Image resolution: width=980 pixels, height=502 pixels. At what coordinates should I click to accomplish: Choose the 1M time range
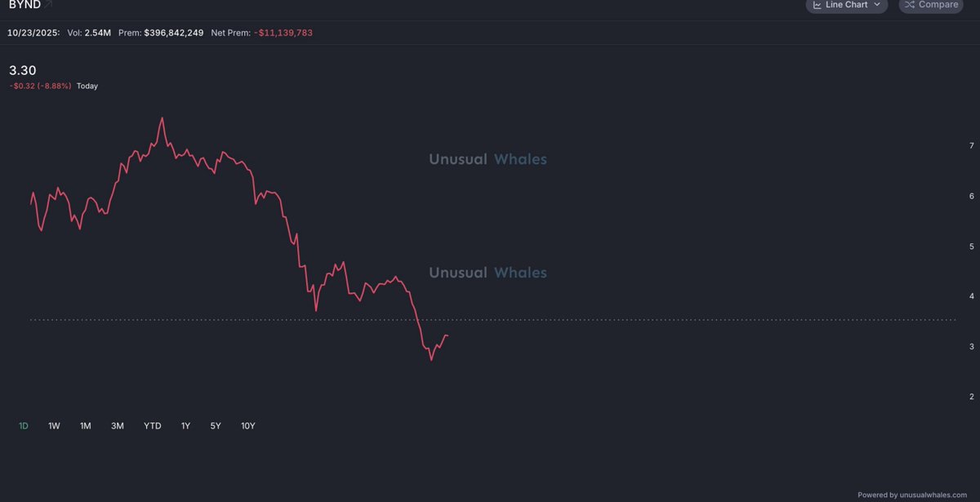(x=86, y=426)
